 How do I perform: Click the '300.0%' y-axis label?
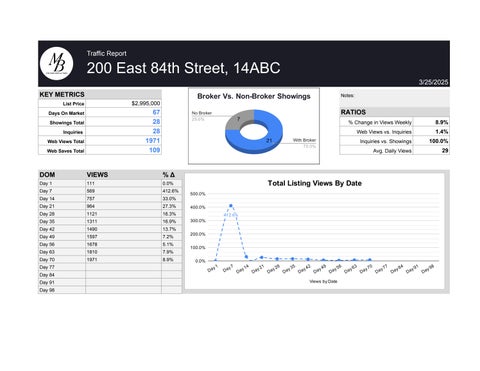click(x=198, y=221)
